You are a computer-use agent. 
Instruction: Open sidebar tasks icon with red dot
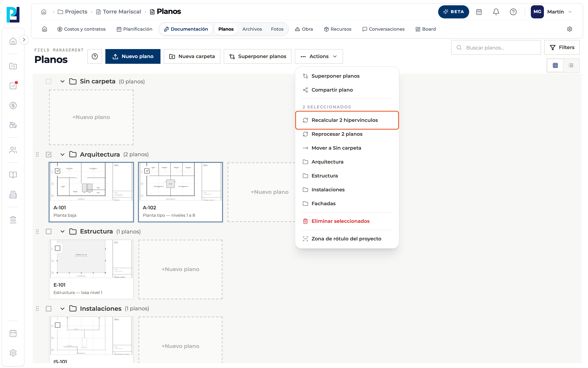[13, 85]
